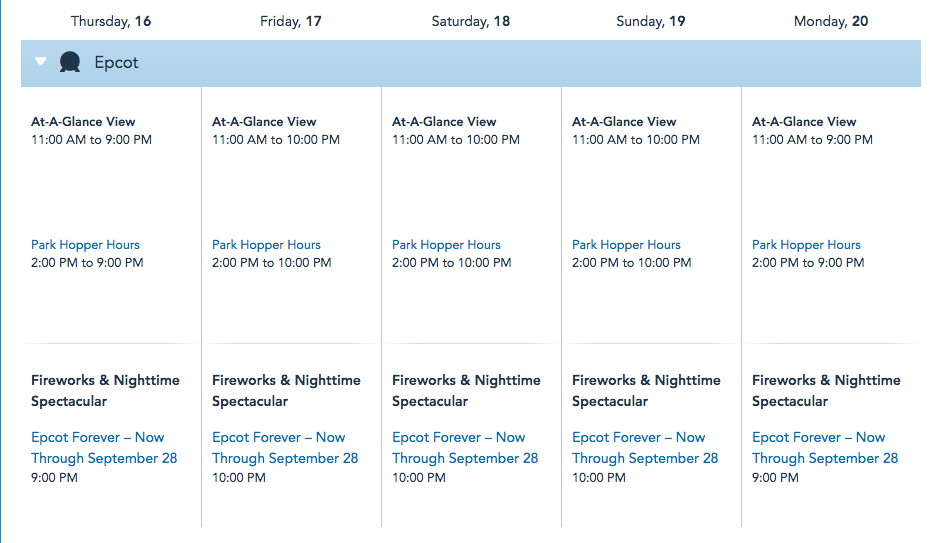Click the Epcot section heading

[116, 63]
